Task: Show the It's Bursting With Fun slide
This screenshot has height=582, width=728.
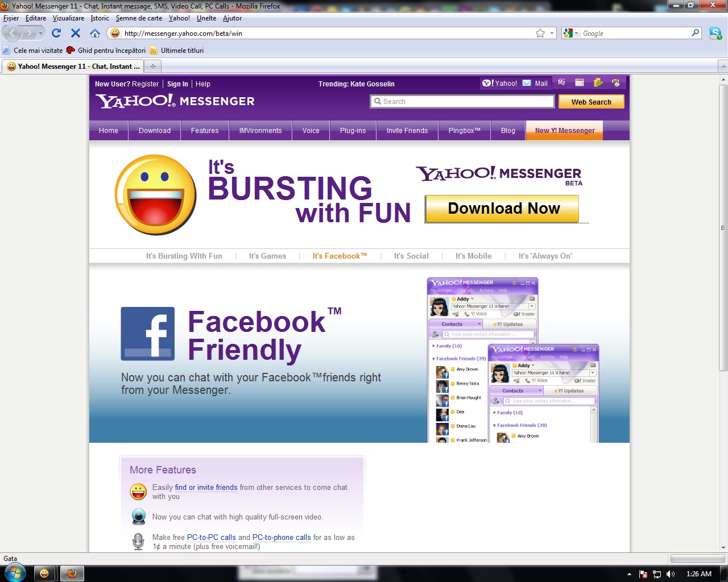Action: pos(184,256)
